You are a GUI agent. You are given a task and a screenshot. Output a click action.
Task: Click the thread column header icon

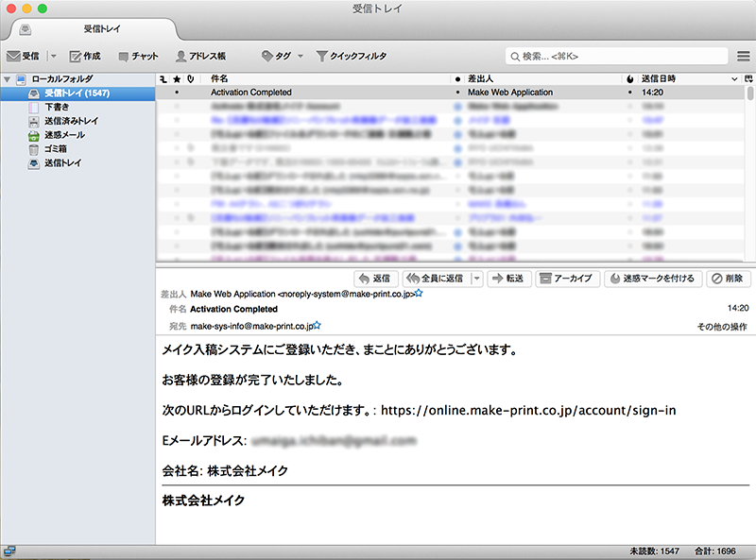tap(163, 79)
